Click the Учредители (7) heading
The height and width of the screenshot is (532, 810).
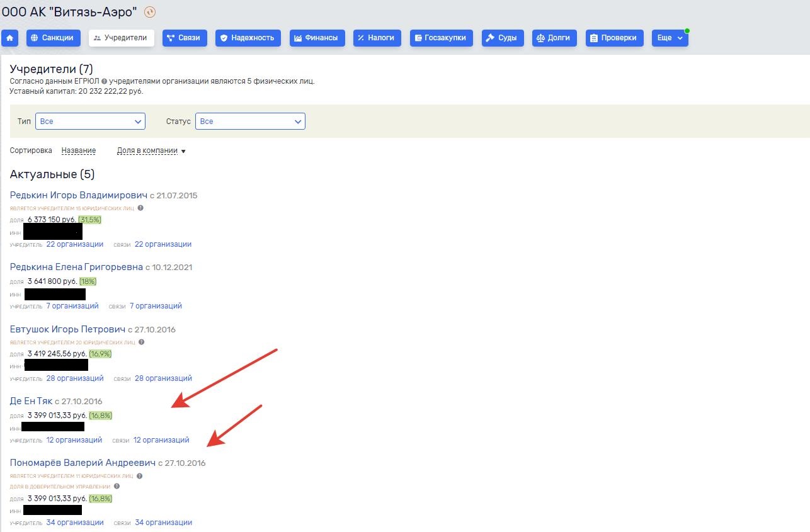click(52, 69)
